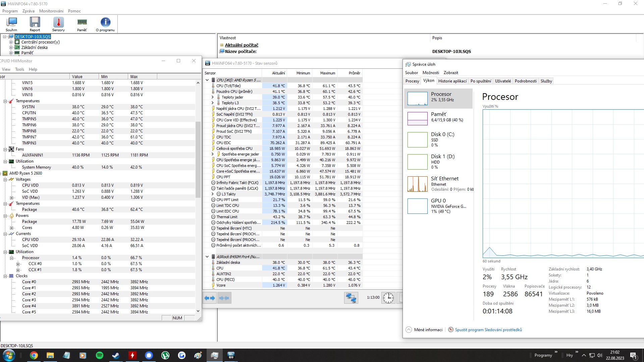Collapse the CPU [#0] AMD Ryzen group

click(x=207, y=80)
